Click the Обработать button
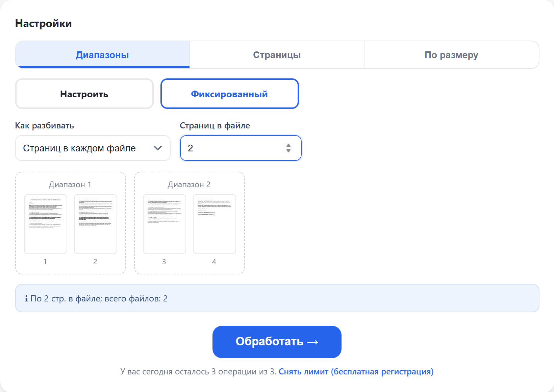Viewport: 554px width, 392px height. pos(277,342)
